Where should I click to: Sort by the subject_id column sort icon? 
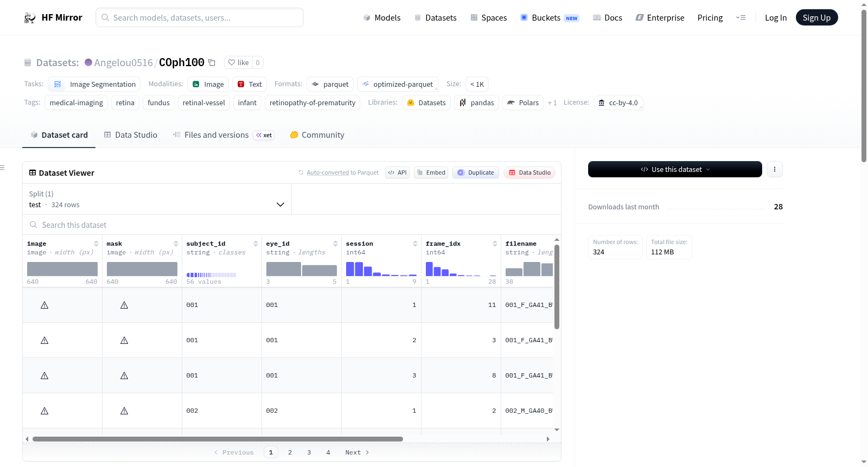[x=256, y=244]
